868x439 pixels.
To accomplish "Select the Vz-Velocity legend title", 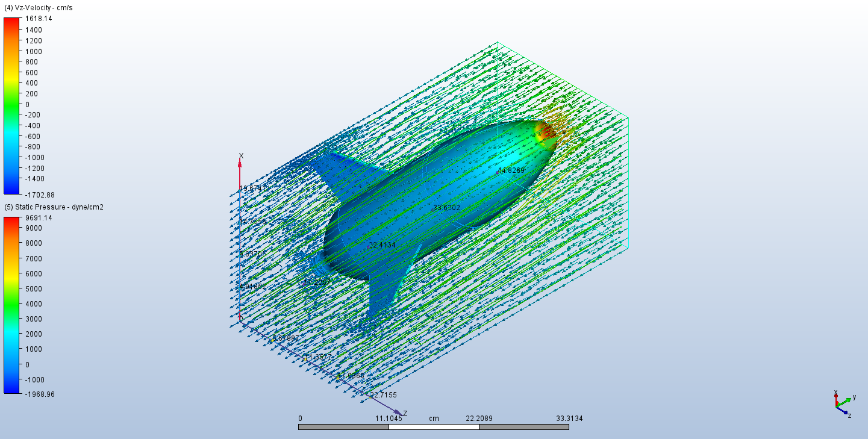I will click(39, 8).
